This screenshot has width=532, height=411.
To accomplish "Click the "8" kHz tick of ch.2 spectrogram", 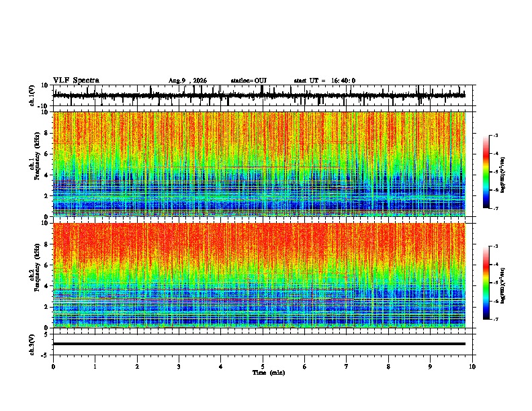I will click(x=46, y=244).
